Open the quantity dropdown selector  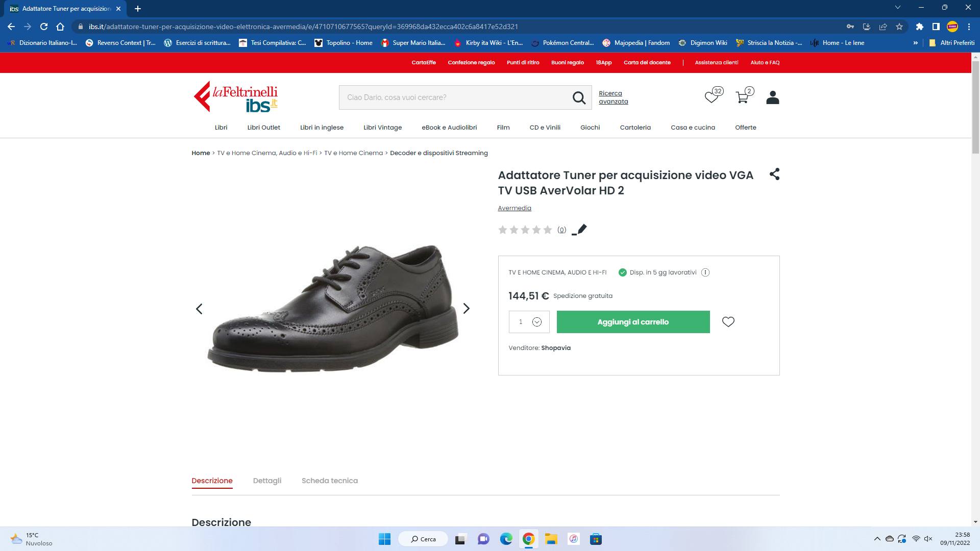click(x=529, y=322)
